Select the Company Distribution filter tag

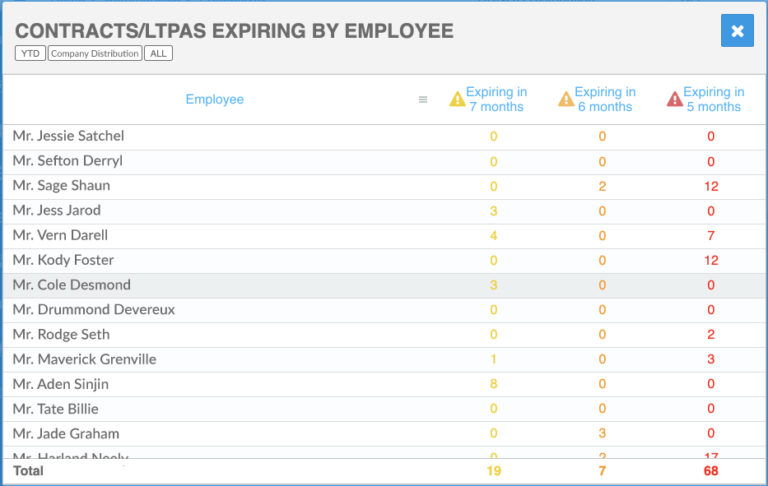pos(95,53)
